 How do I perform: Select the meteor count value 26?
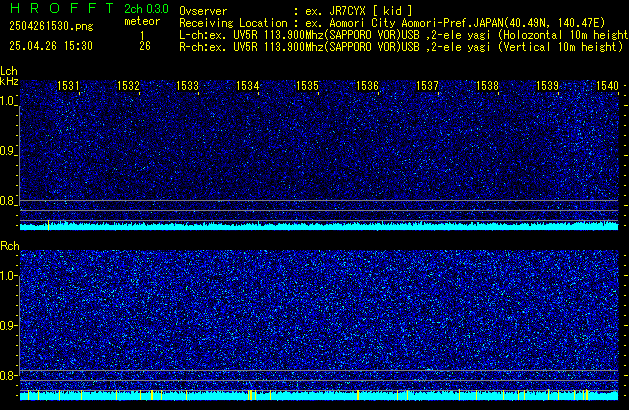pos(145,46)
